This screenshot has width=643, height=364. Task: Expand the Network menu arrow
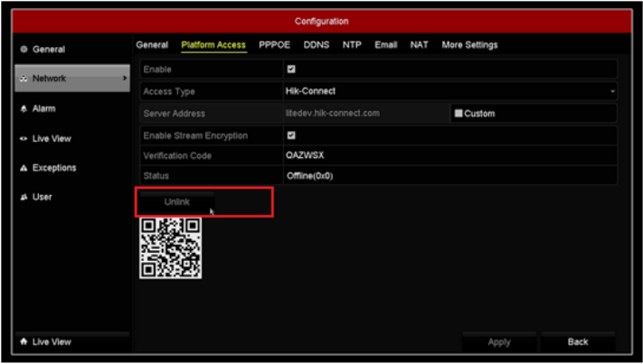[124, 79]
